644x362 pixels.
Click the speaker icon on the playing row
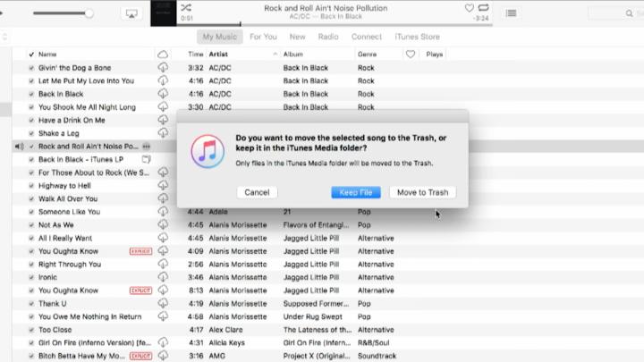pyautogui.click(x=19, y=146)
